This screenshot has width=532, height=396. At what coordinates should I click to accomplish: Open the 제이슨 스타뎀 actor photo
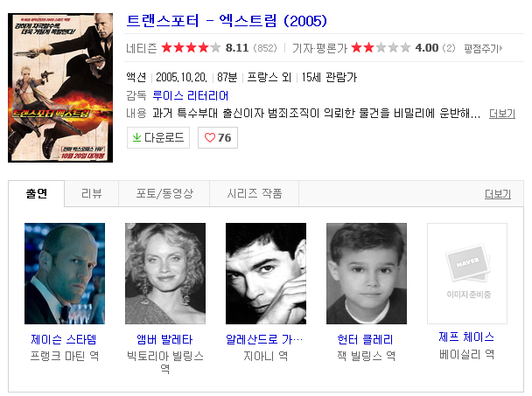pyautogui.click(x=65, y=274)
